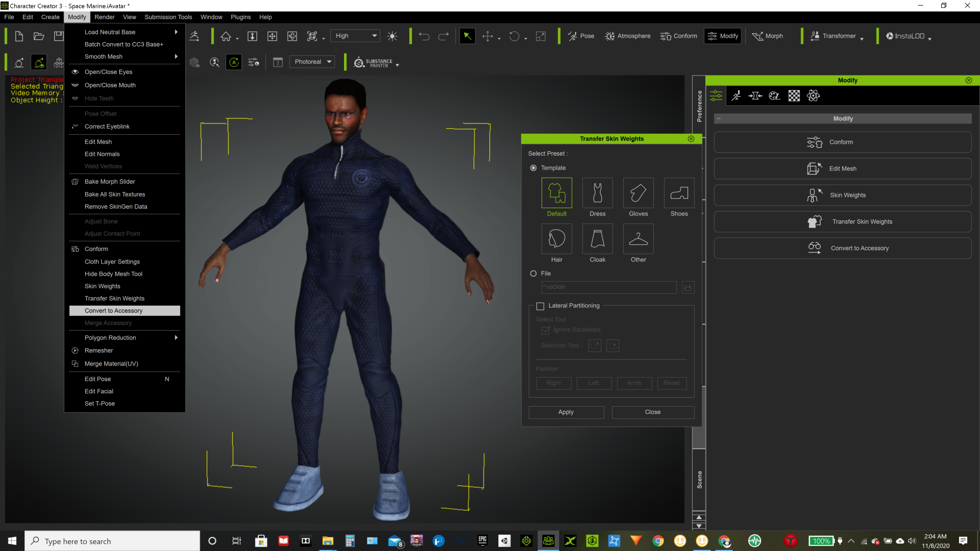
Task: Activate the Rotate tool
Action: click(x=514, y=36)
